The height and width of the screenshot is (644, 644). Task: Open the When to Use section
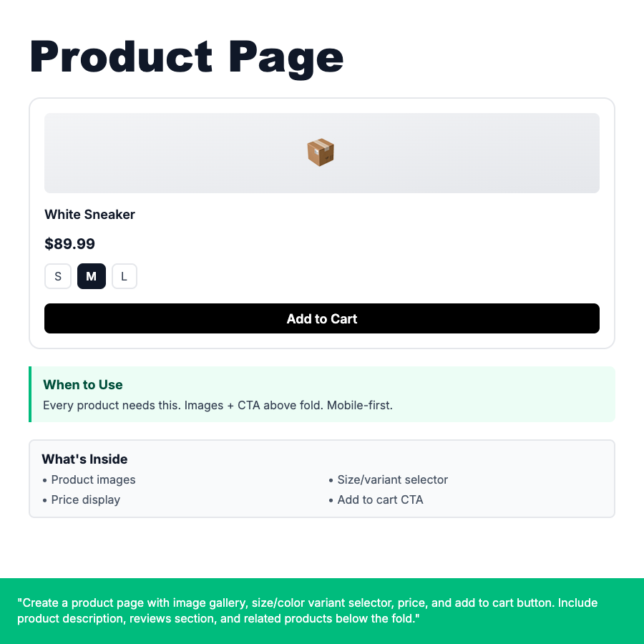[x=83, y=384]
